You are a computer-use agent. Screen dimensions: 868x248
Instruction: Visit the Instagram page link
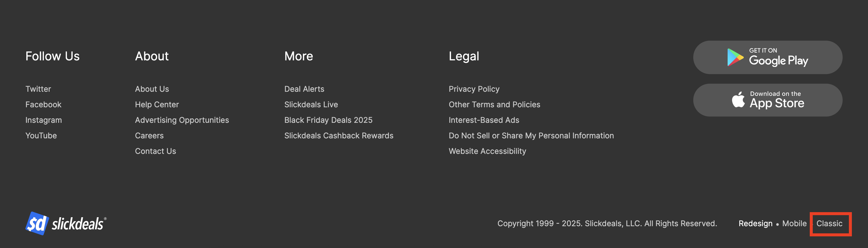(44, 120)
